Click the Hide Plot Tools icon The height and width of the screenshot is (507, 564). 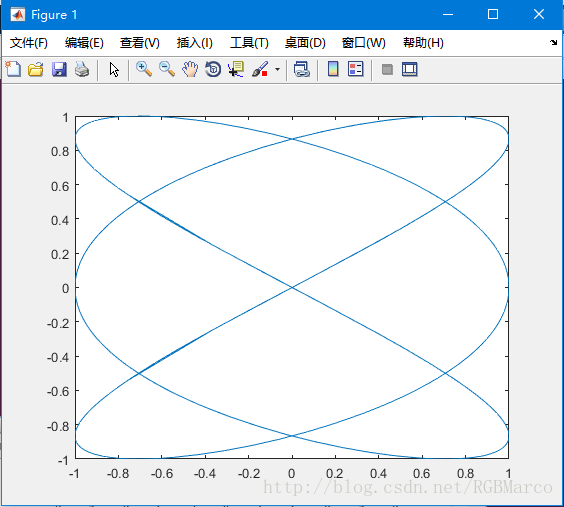click(x=387, y=69)
